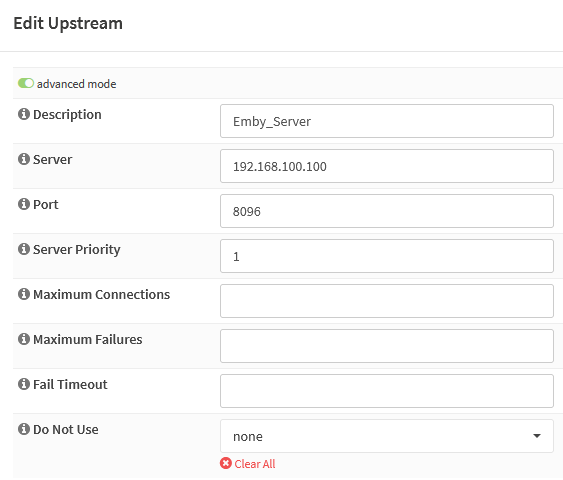Show help info for Fail Timeout
Image resolution: width=563 pixels, height=480 pixels.
coord(24,384)
